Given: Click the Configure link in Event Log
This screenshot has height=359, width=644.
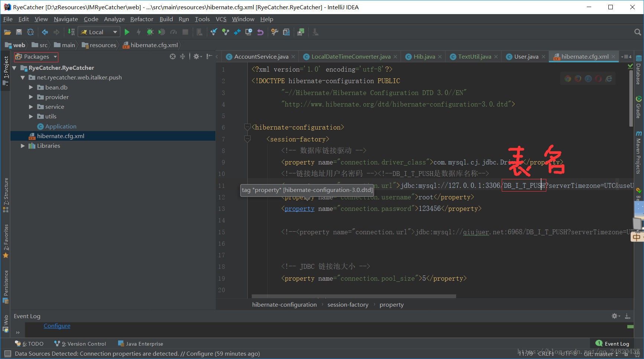Looking at the screenshot, I should [x=57, y=326].
